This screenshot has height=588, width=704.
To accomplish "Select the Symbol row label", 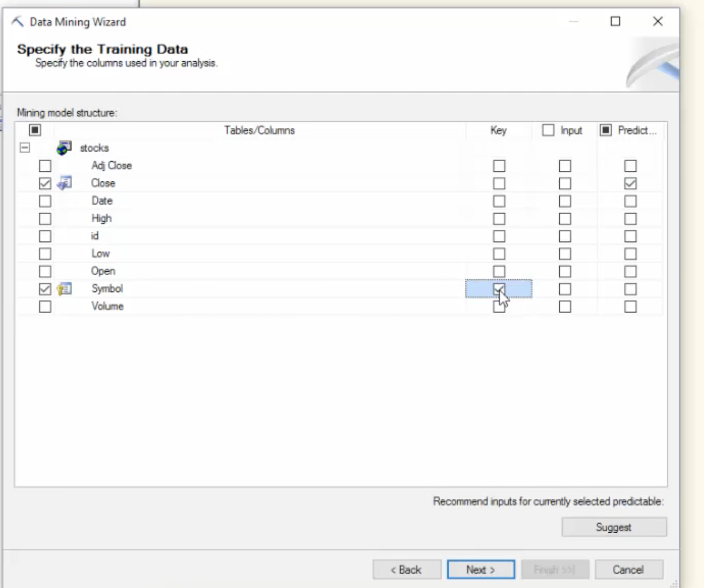I will click(x=107, y=289).
